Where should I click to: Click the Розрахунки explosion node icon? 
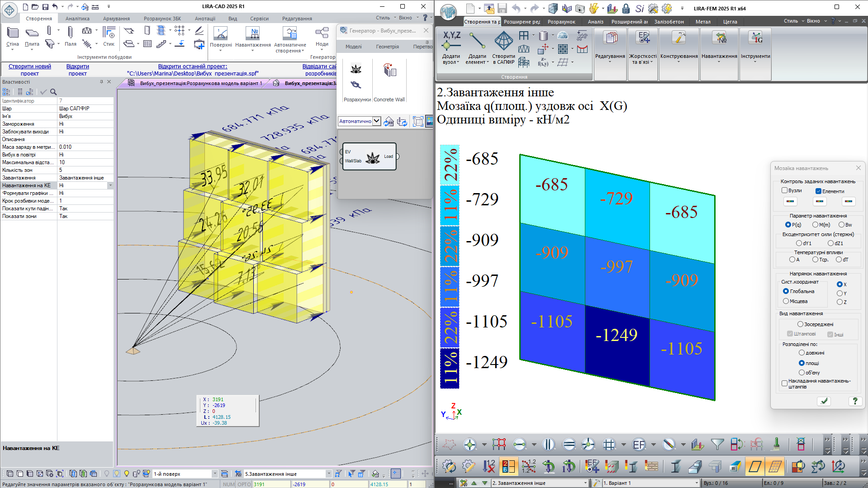[x=356, y=69]
